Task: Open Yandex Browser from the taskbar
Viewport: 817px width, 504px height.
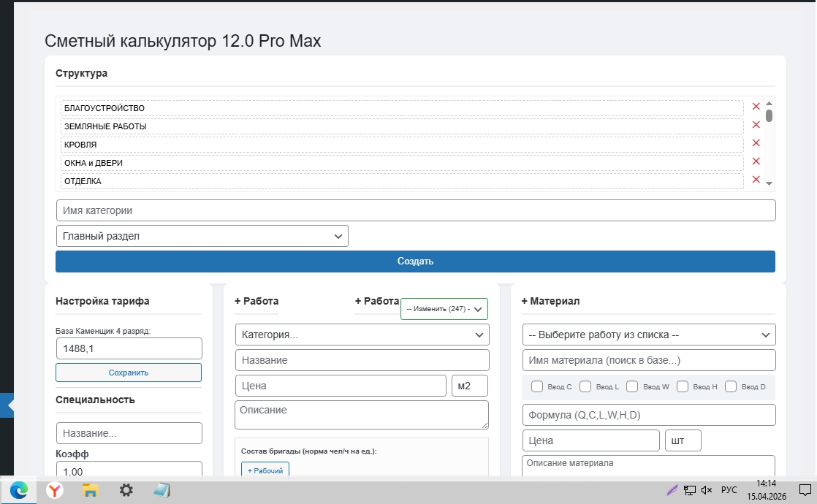Action: pos(55,490)
